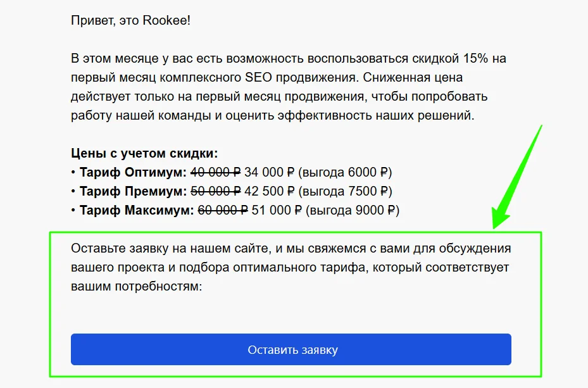
Task: Click the "(выгода 7500 ₽)" text
Action: (x=346, y=191)
